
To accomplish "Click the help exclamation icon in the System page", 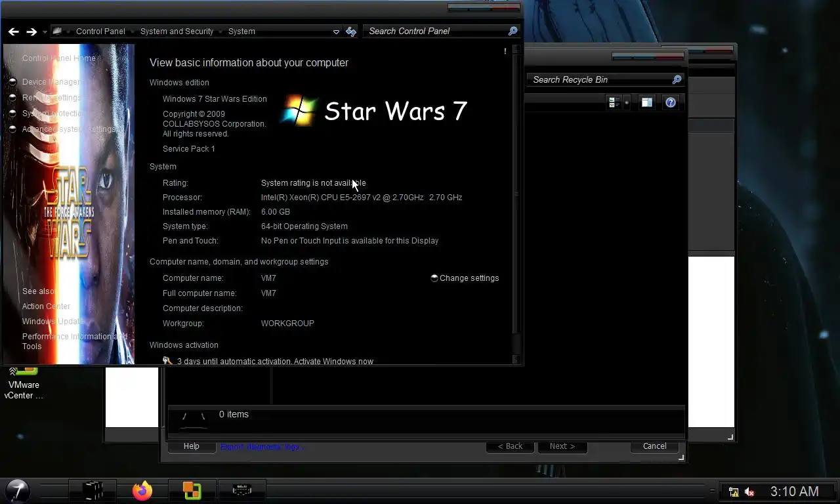I will click(x=505, y=51).
